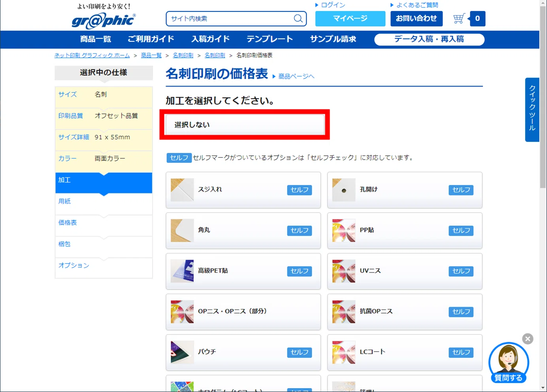Click the cart item count badge

[x=477, y=19]
